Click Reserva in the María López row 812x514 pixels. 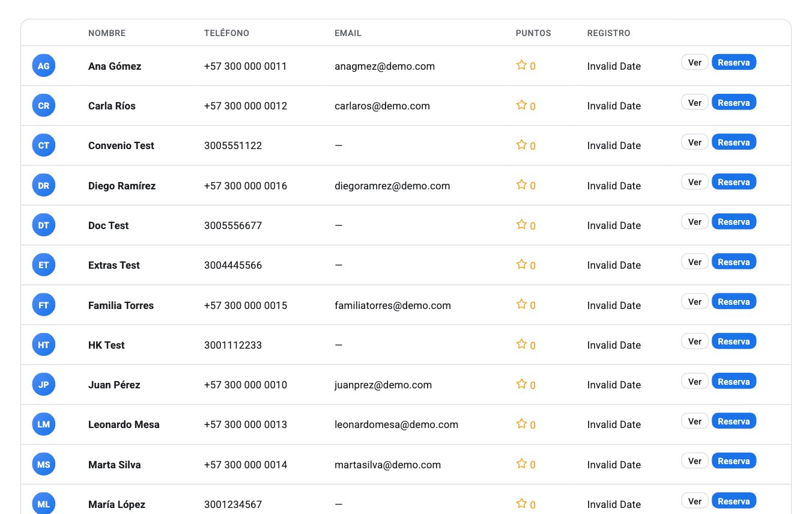tap(734, 501)
